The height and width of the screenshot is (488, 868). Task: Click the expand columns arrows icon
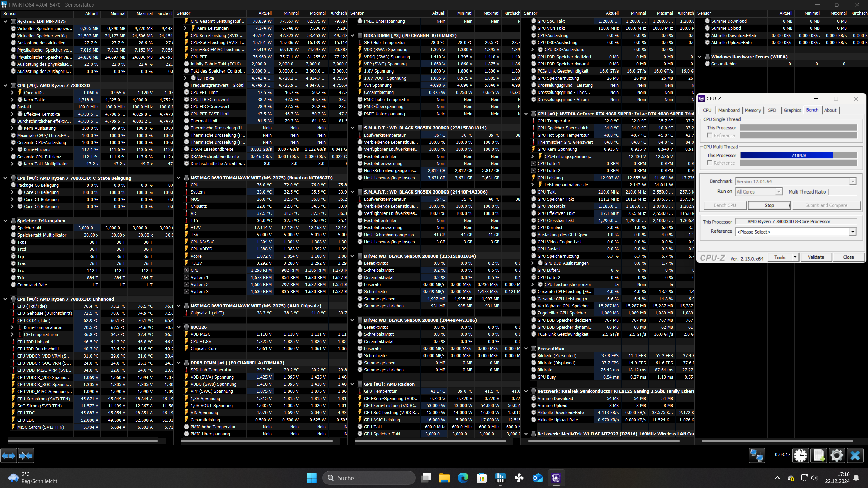coord(8,456)
